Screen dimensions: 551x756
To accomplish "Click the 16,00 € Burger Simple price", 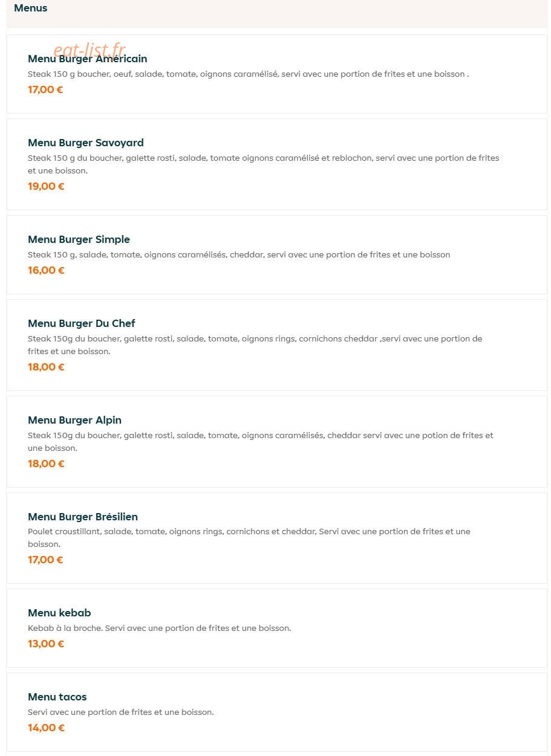I will pos(46,270).
